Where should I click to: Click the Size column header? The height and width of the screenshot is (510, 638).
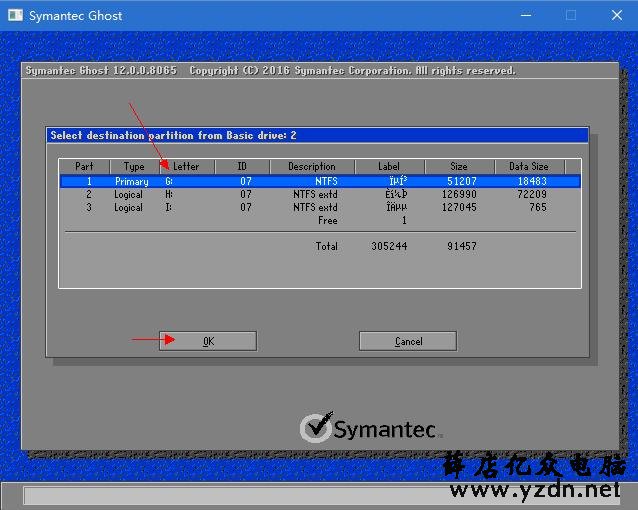tap(459, 166)
